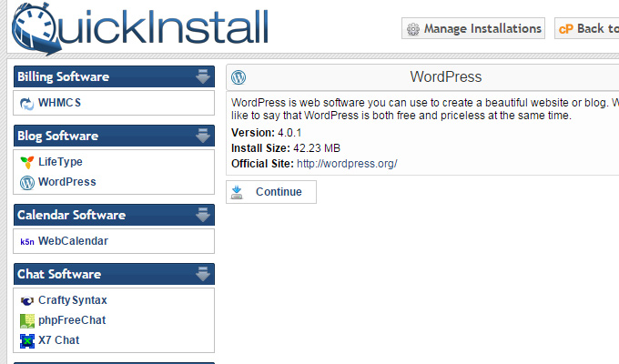619x364 pixels.
Task: Open the LifeType installer entry
Action: [60, 162]
